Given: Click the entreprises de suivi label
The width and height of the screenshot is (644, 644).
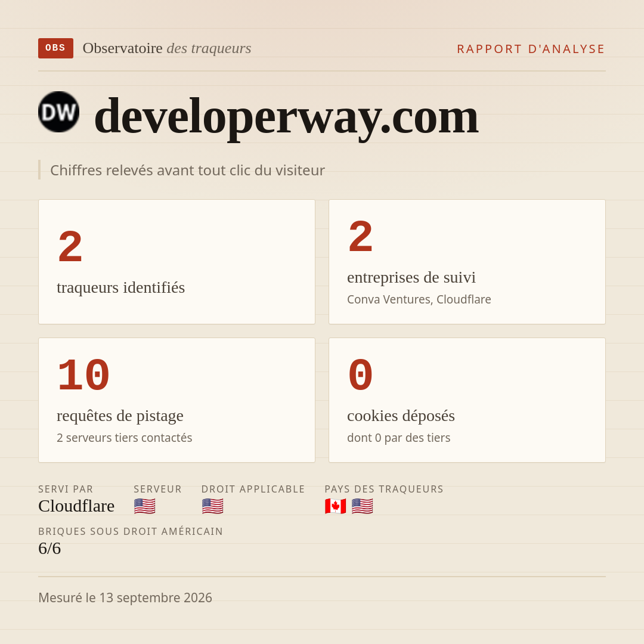Looking at the screenshot, I should pyautogui.click(x=411, y=278).
